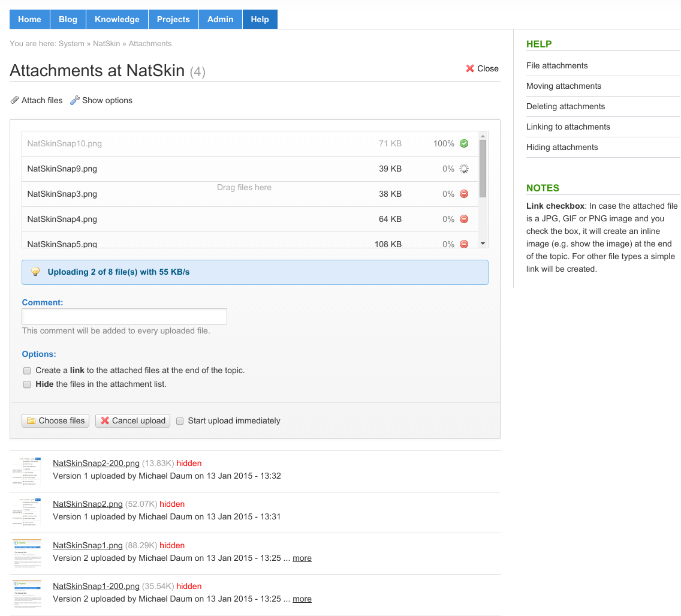
Task: Check Hide the files checkbox
Action: 27,384
